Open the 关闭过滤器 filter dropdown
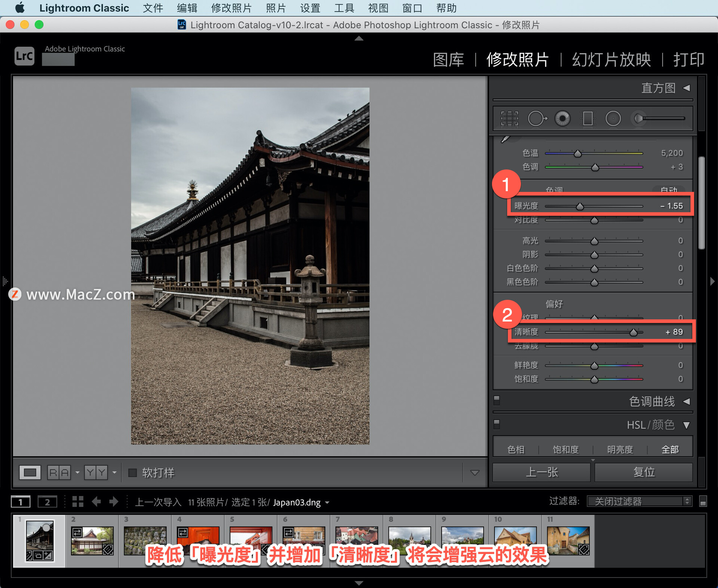718x588 pixels. coord(639,501)
